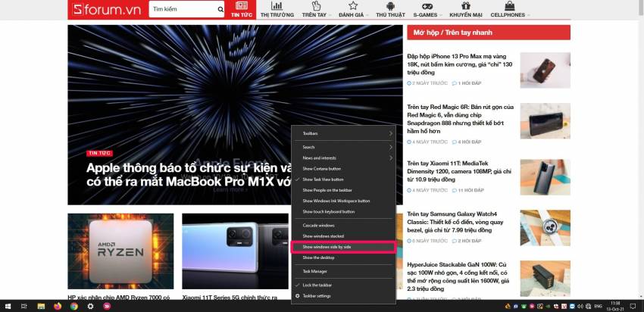This screenshot has width=644, height=312.
Task: Open File Explorer from taskbar
Action: pos(41,306)
